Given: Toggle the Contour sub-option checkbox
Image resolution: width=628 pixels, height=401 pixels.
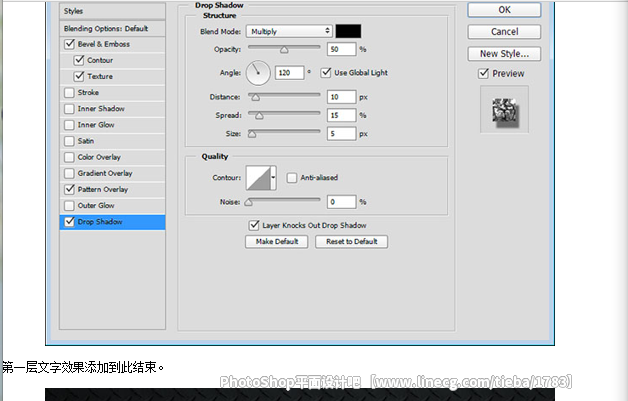Looking at the screenshot, I should [79, 60].
